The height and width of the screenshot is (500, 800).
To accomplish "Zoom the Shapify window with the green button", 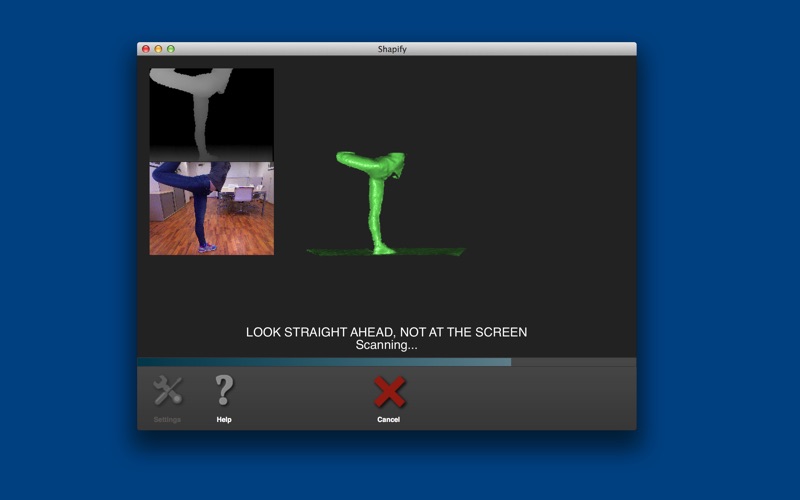I will click(x=171, y=48).
